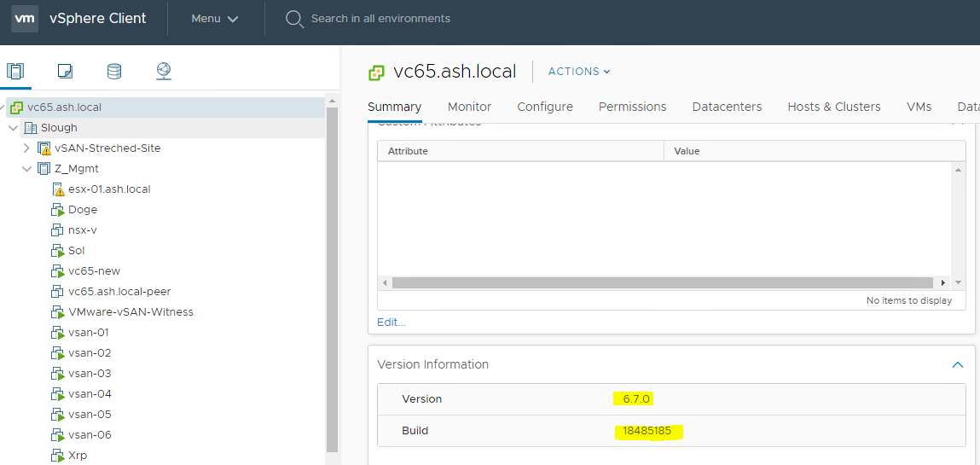This screenshot has height=465, width=980.
Task: Collapse the Version Information panel
Action: (957, 364)
